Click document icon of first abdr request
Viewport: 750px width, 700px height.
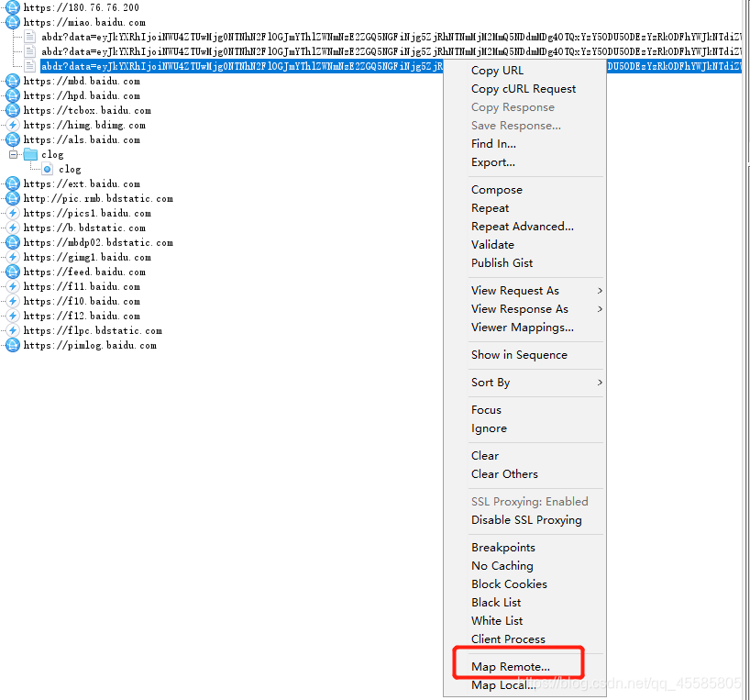pos(29,37)
